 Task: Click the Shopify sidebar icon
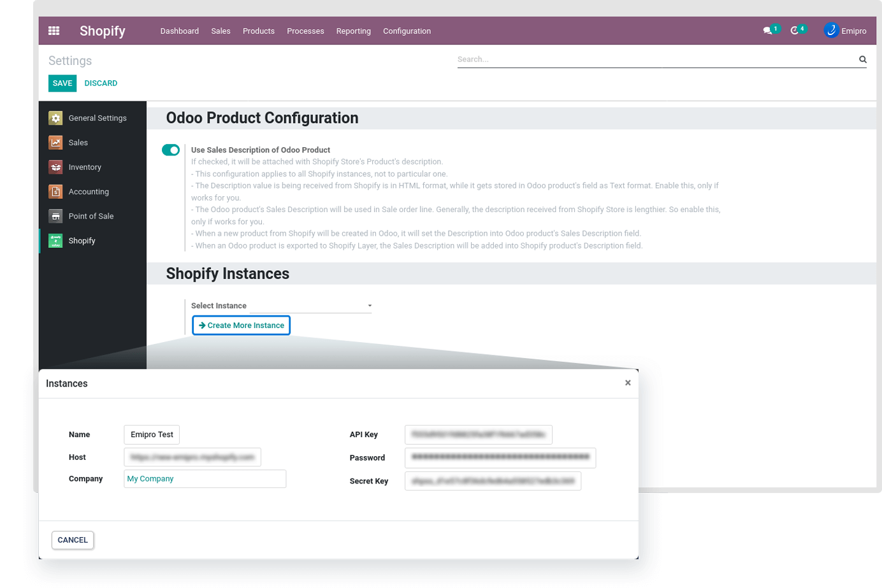tap(56, 241)
